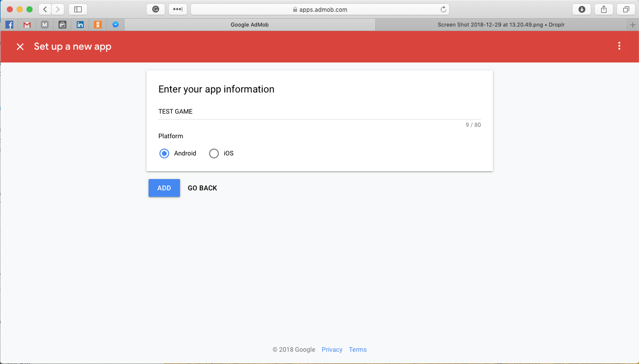This screenshot has width=639, height=364.
Task: Click Safari forward arrow button
Action: pyautogui.click(x=58, y=9)
